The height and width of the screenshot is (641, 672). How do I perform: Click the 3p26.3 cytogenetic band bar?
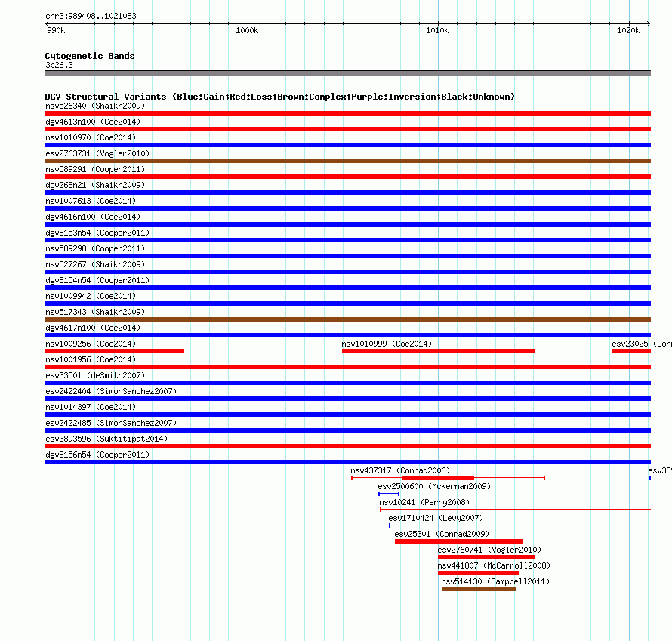[347, 73]
